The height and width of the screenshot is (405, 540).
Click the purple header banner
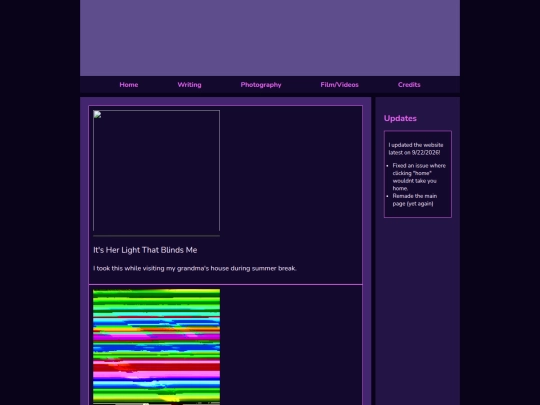270,38
